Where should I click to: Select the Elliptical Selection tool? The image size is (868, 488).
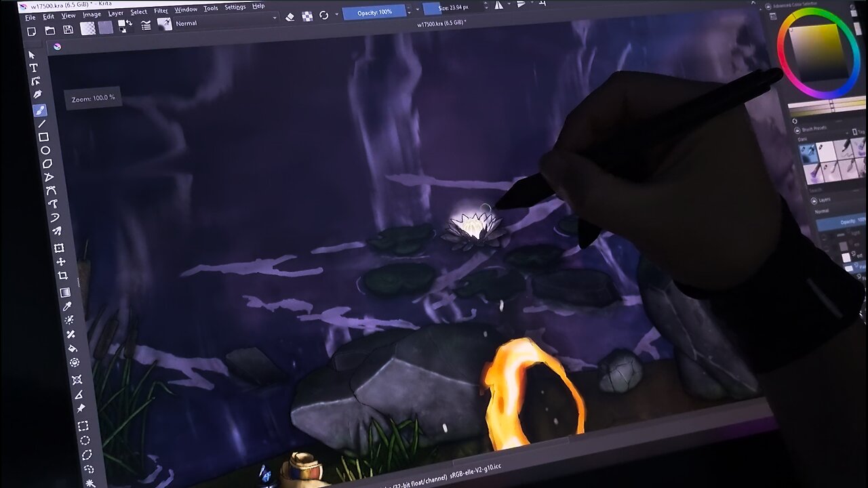click(85, 440)
